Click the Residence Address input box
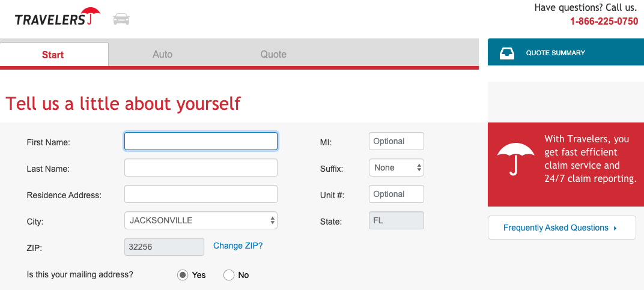 coord(201,194)
